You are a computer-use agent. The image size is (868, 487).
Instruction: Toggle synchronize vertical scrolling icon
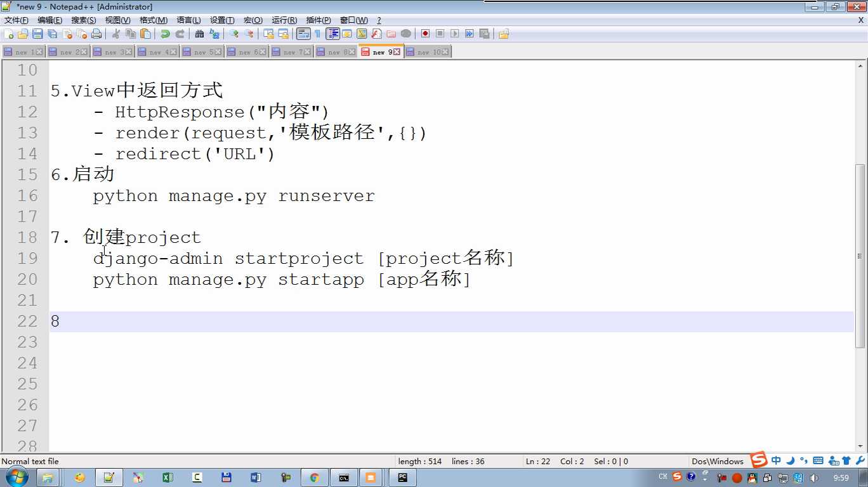click(268, 34)
